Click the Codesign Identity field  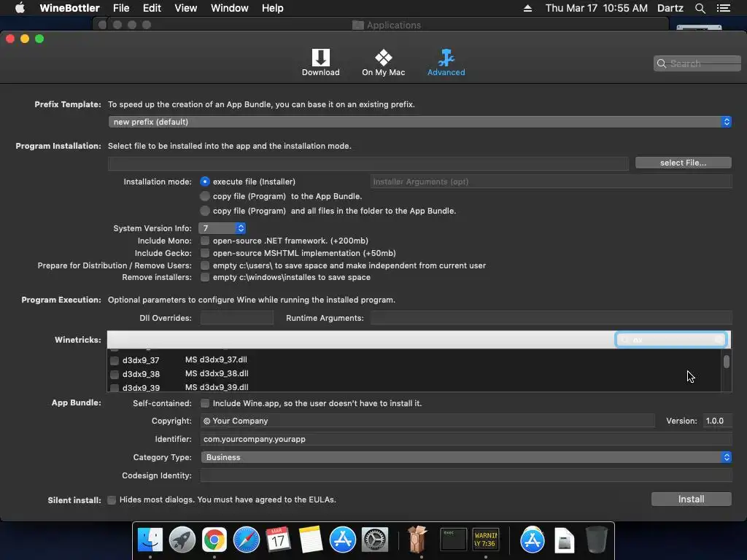466,475
